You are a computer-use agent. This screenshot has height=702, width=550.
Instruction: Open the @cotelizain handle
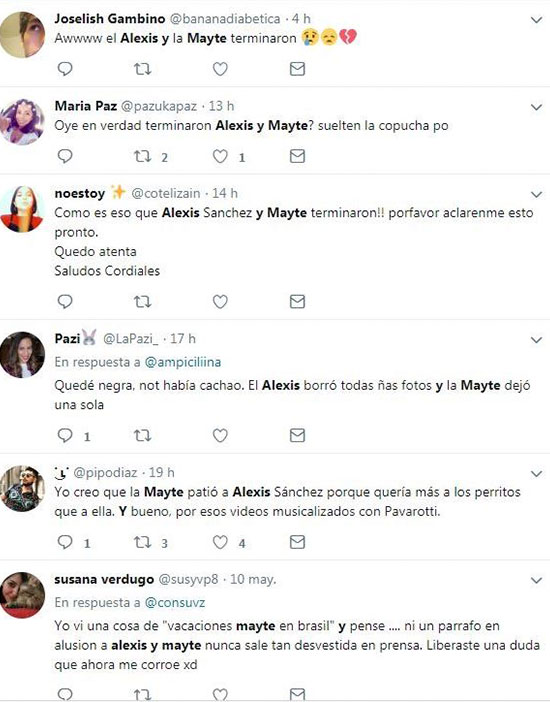pos(165,193)
